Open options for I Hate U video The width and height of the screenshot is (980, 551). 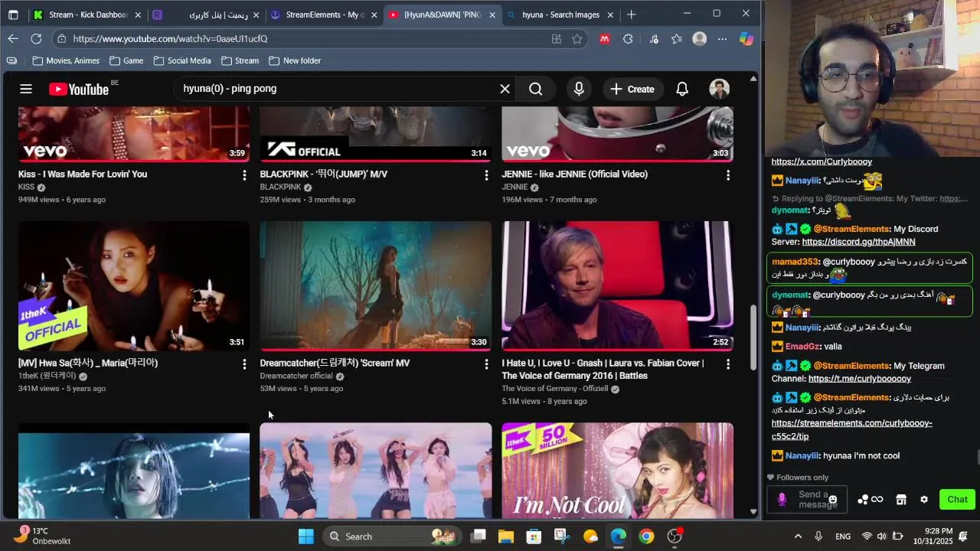728,364
